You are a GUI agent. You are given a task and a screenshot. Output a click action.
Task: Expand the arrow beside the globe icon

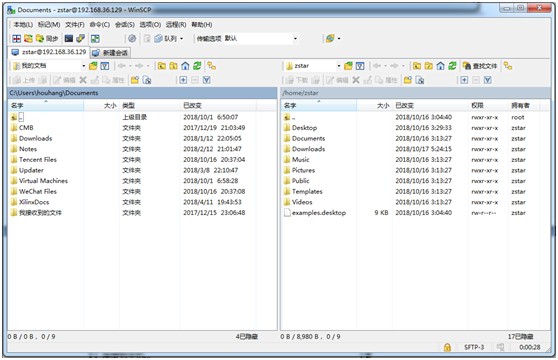point(339,38)
